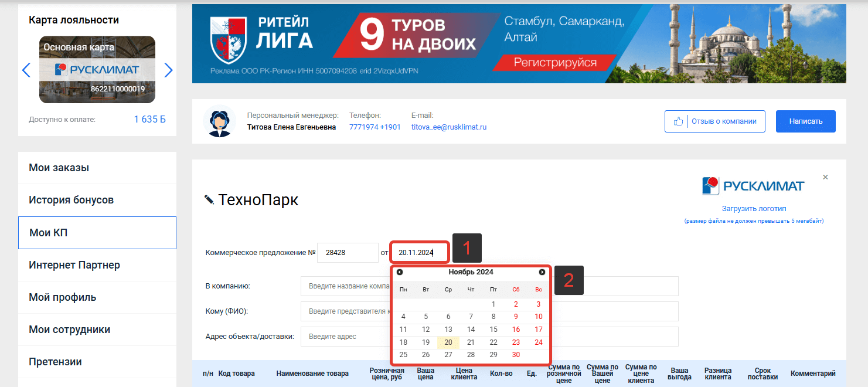868x387 pixels.
Task: Click the 1 635 Б bonus balance
Action: pos(149,120)
